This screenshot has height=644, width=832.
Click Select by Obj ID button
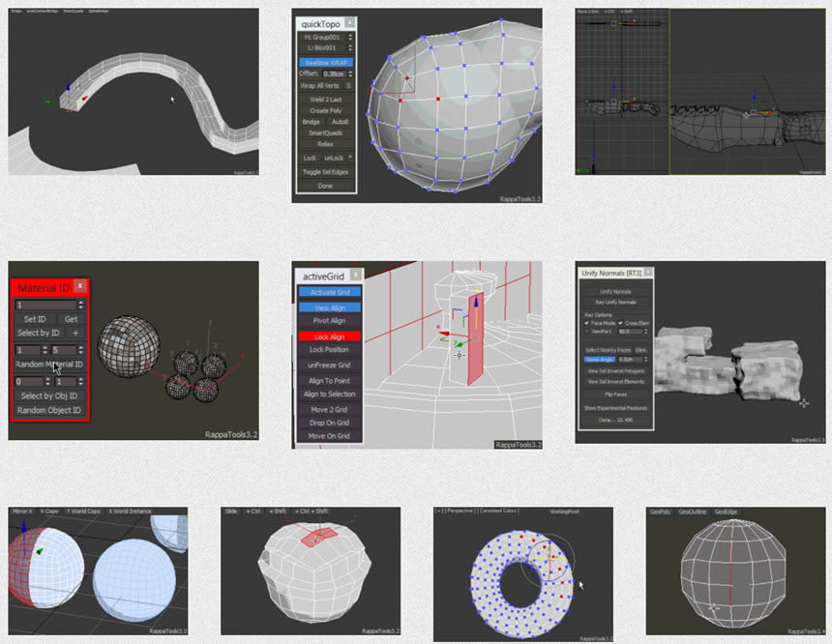coord(49,395)
